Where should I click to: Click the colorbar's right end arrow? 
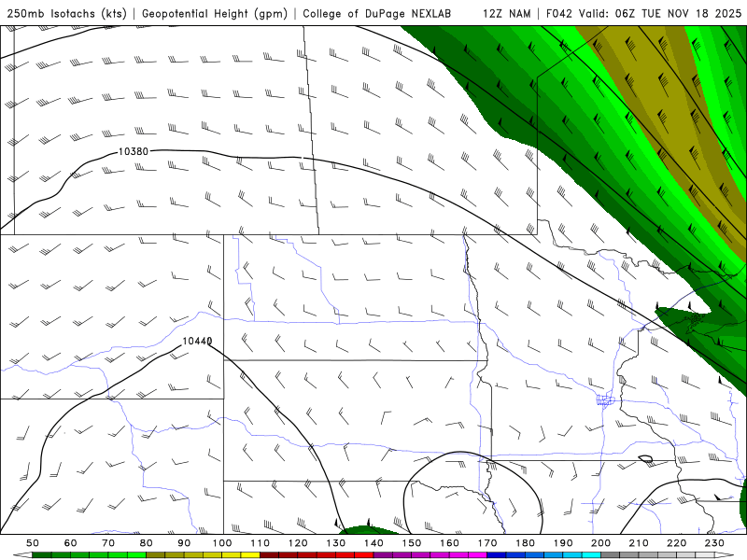pyautogui.click(x=725, y=554)
